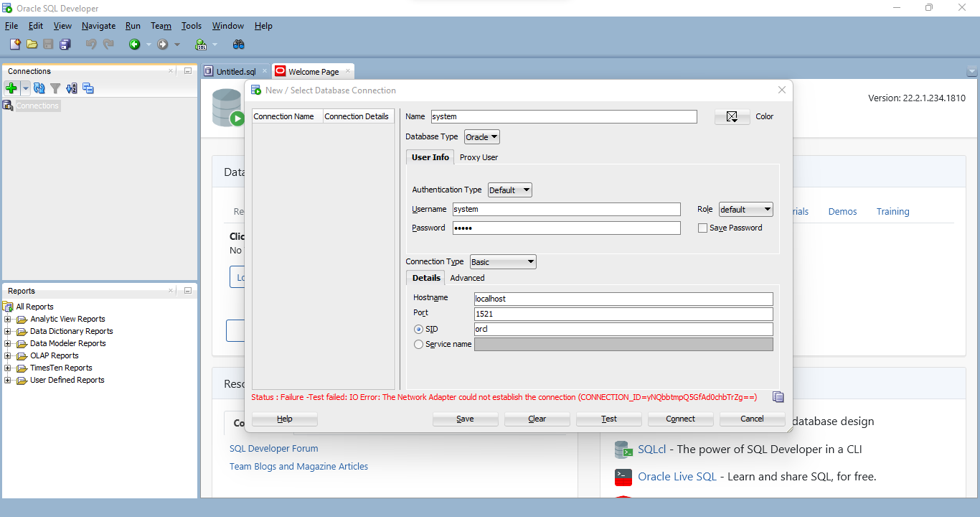The height and width of the screenshot is (517, 980).
Task: Open the Tools menu
Action: 192,26
